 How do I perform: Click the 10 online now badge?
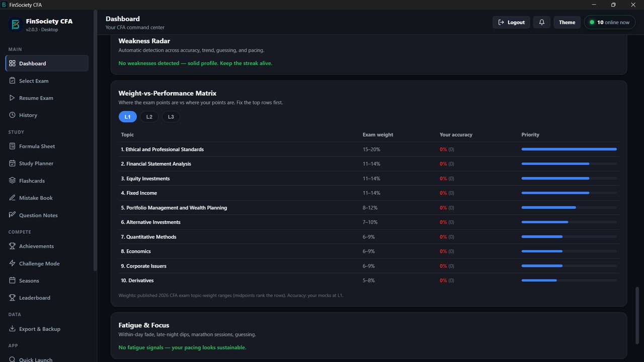pyautogui.click(x=610, y=22)
